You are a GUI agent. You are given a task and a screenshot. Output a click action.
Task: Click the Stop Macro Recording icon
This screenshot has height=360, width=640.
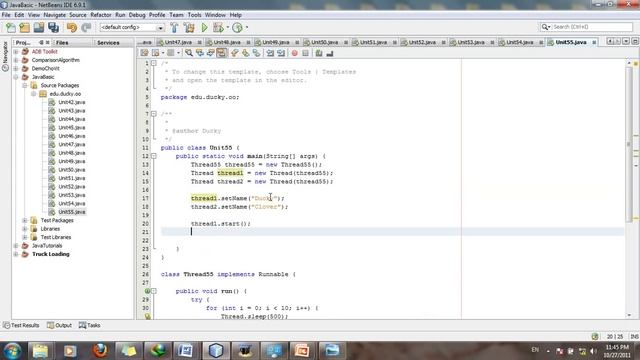[x=305, y=53]
